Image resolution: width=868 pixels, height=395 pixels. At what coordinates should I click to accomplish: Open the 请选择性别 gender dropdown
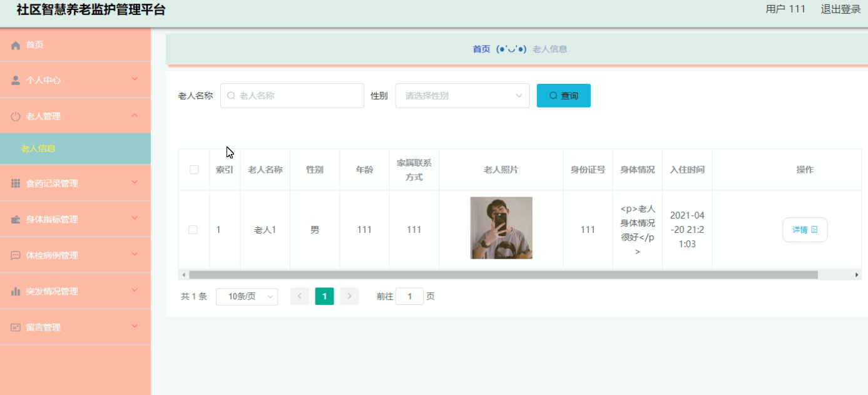462,95
